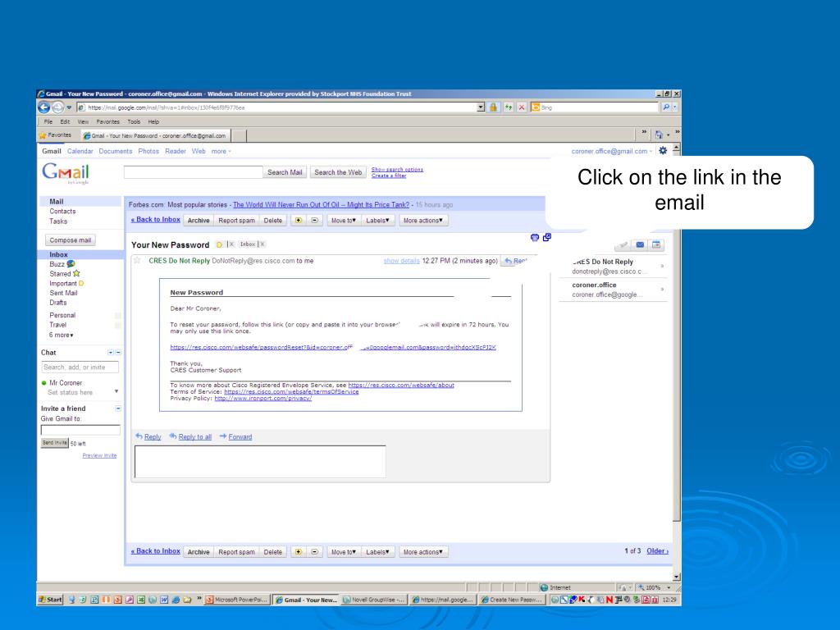The width and height of the screenshot is (840, 630).
Task: Open the Labels dropdown above the message
Action: click(x=377, y=220)
